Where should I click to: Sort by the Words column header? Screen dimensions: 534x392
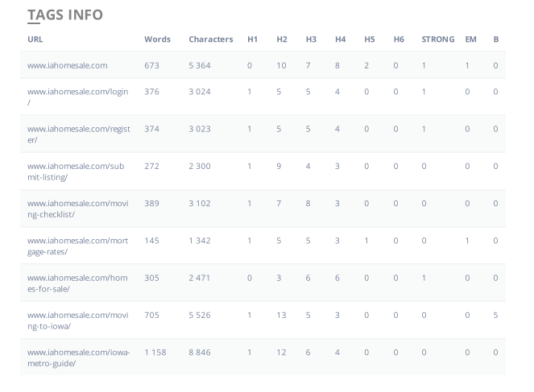coord(157,39)
